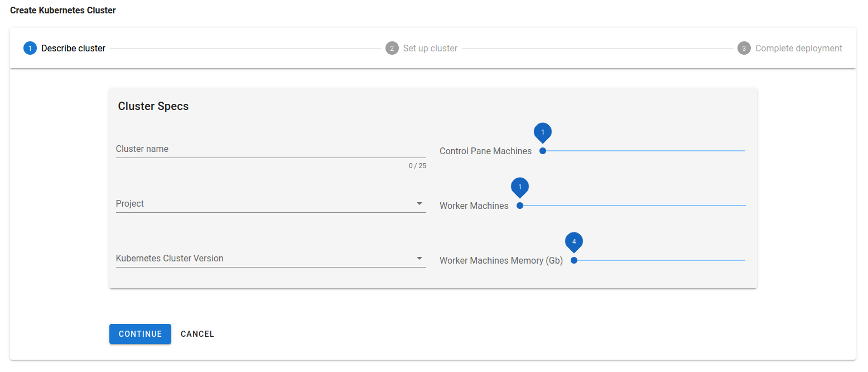Click the step 2 circle icon
This screenshot has width=868, height=372.
click(392, 48)
